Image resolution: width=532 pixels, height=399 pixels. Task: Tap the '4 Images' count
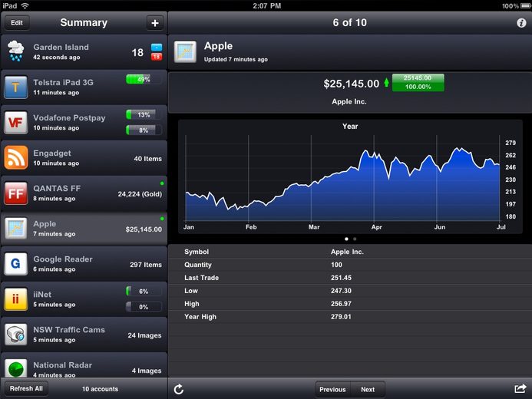tap(147, 371)
